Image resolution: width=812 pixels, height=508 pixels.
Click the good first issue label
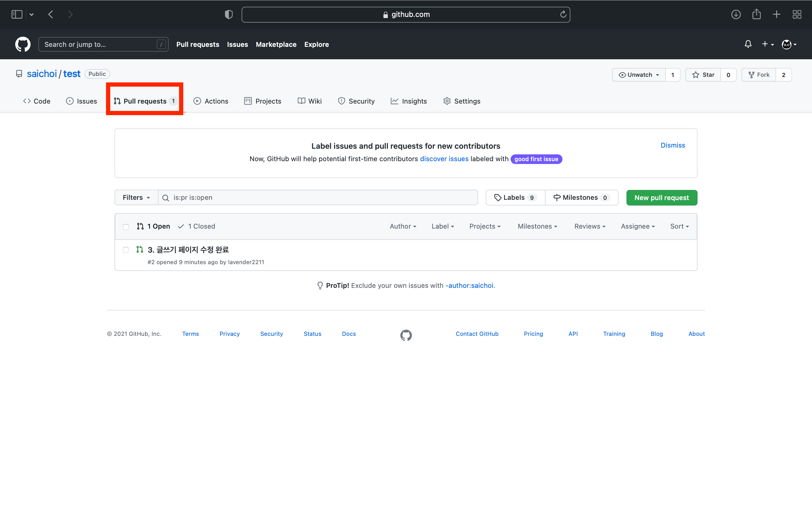point(536,159)
